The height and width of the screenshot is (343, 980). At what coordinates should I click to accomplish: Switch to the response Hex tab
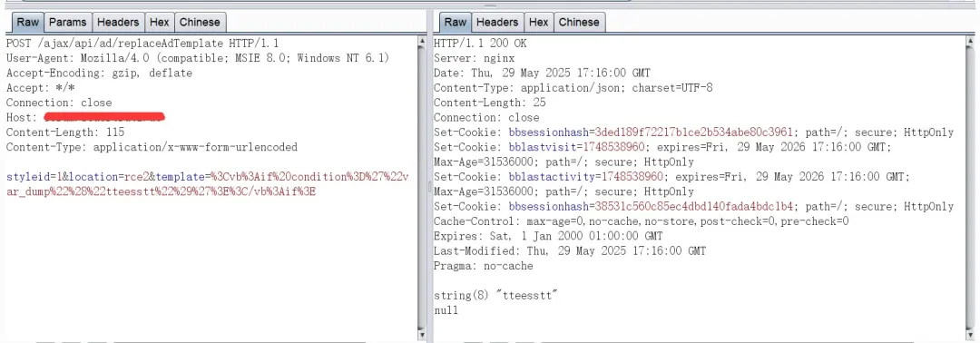539,22
